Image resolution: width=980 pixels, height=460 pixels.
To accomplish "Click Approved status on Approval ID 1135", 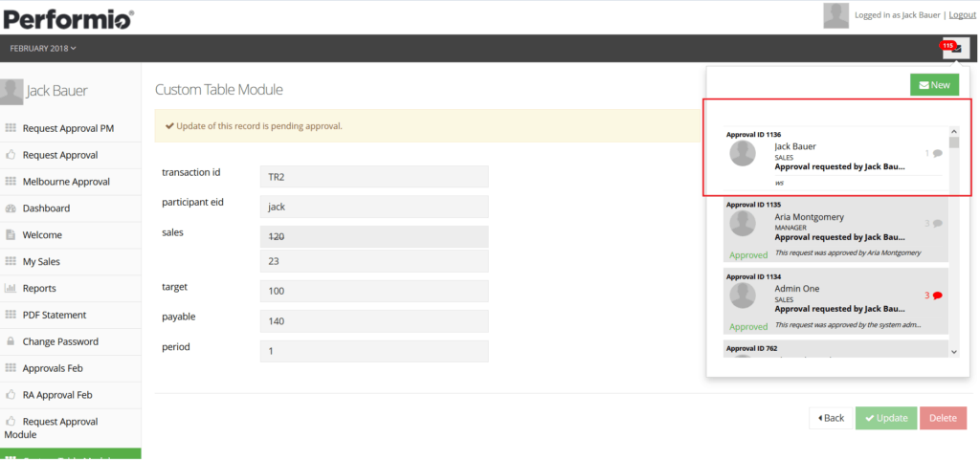I will [x=748, y=254].
